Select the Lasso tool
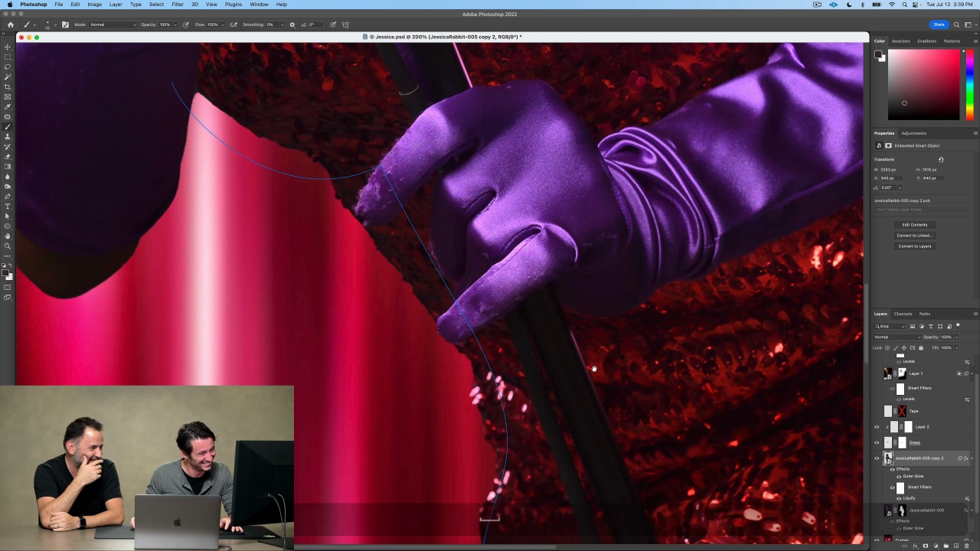The width and height of the screenshot is (980, 551). point(8,67)
